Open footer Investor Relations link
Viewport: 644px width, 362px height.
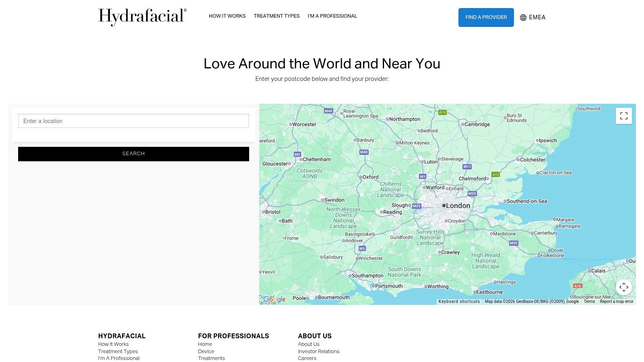tap(319, 352)
